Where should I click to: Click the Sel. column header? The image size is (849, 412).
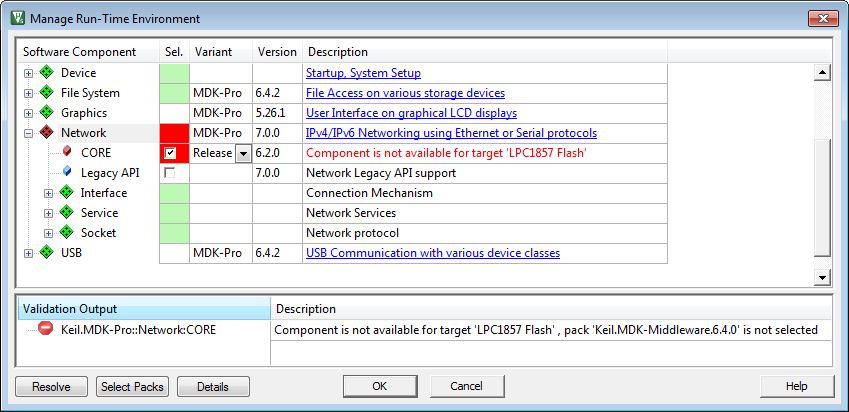[174, 52]
